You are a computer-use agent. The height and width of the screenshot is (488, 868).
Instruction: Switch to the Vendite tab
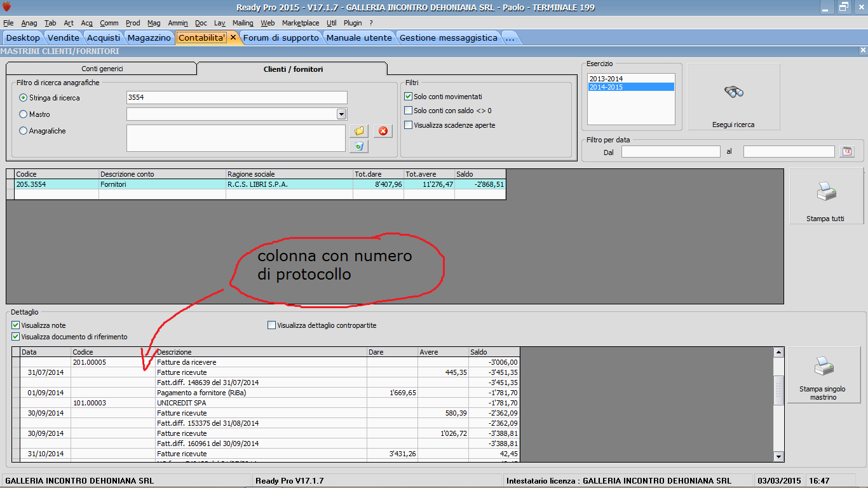point(64,37)
